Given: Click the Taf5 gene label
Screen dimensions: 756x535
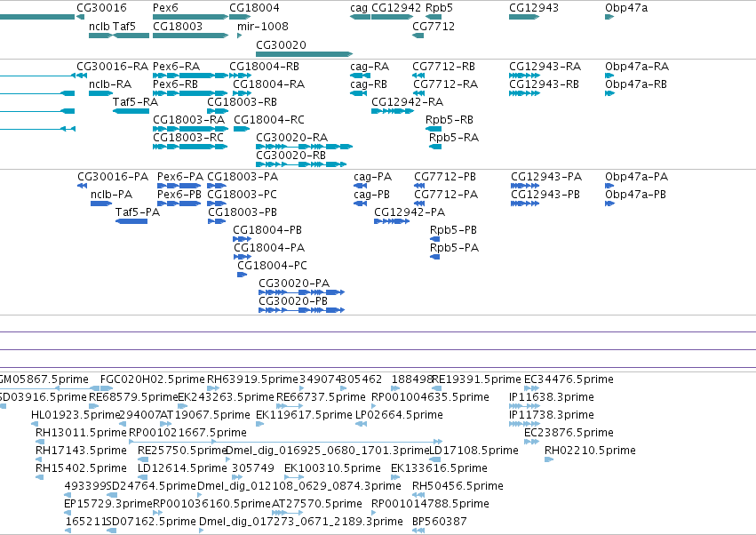Looking at the screenshot, I should click(124, 26).
